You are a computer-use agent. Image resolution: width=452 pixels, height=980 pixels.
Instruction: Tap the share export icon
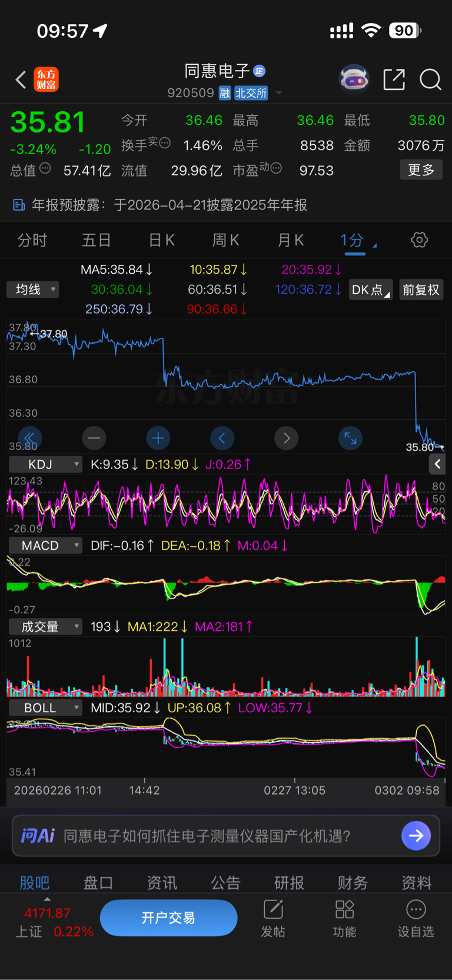click(394, 79)
